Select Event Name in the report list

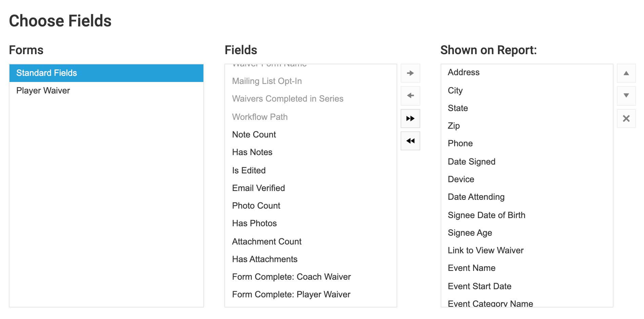click(471, 268)
